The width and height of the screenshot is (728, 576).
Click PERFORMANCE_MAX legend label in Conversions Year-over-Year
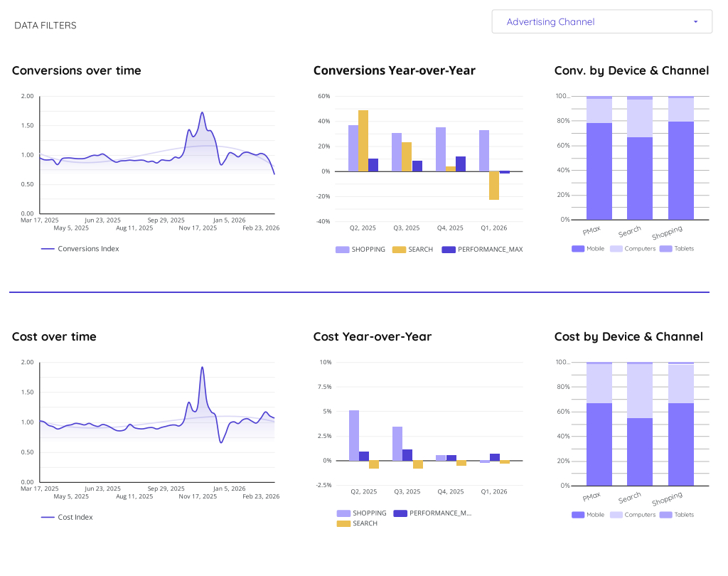pyautogui.click(x=491, y=250)
